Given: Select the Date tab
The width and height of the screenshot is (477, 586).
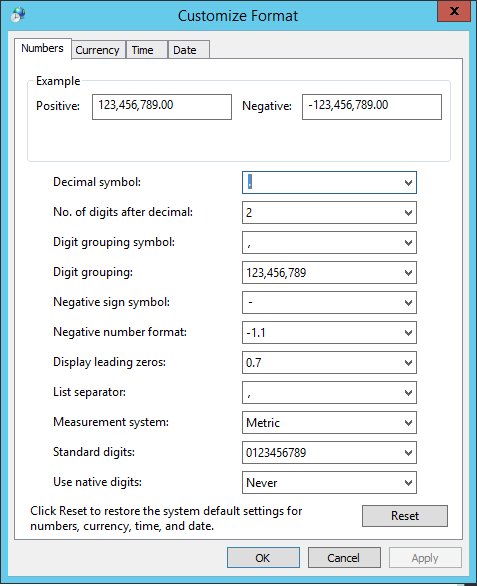Looking at the screenshot, I should [188, 50].
